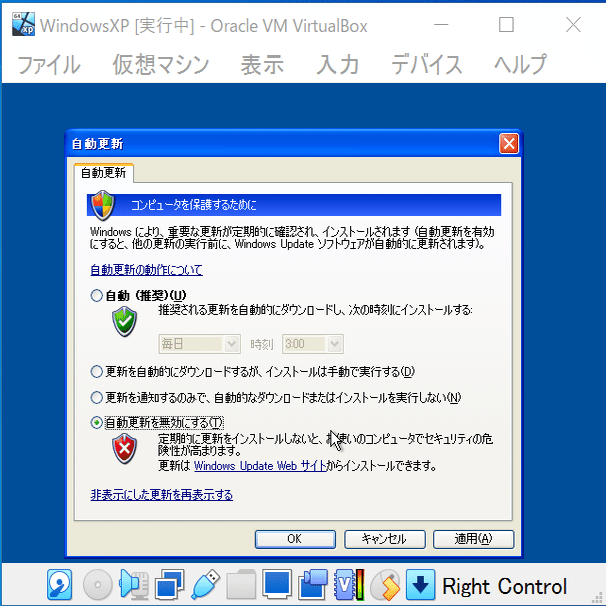Open the ヘルプ menu
The image size is (606, 606).
click(521, 64)
